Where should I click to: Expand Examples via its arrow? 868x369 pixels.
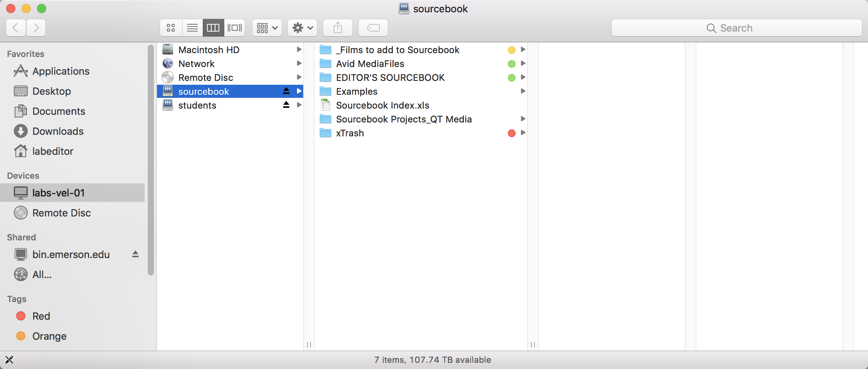(523, 91)
